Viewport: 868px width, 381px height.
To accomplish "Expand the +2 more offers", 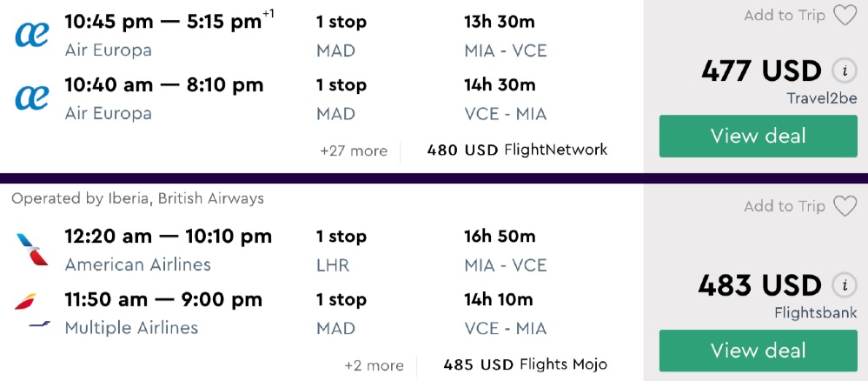I will [x=374, y=365].
